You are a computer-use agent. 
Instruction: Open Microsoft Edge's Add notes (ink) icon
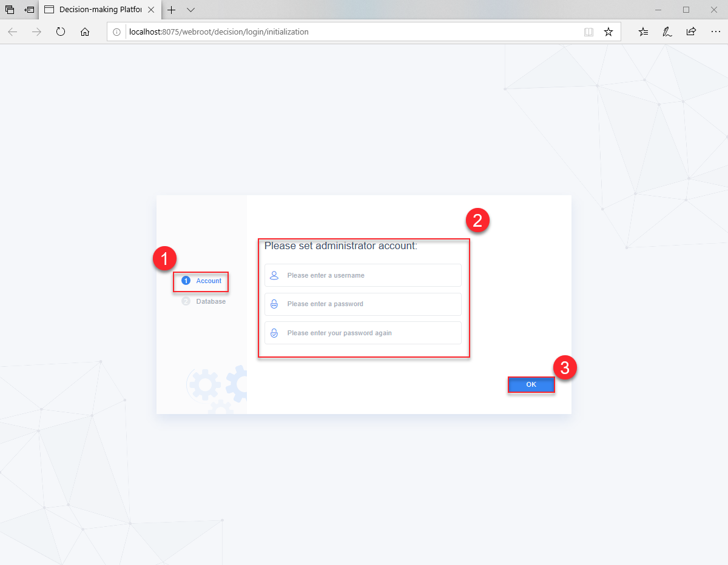tap(667, 32)
